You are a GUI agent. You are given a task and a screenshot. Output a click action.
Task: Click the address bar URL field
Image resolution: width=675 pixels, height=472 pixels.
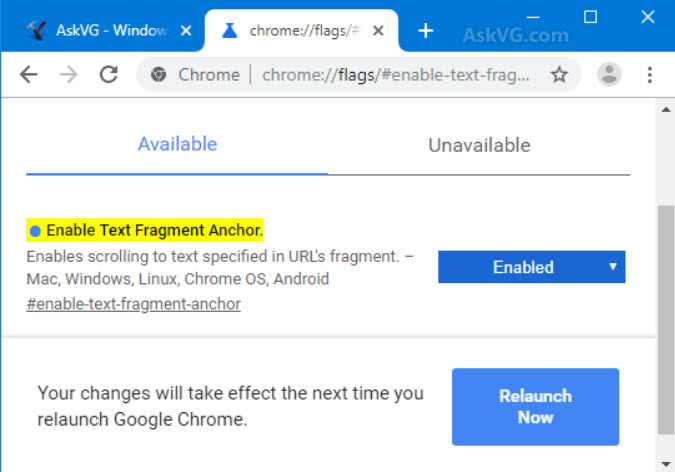pos(400,74)
